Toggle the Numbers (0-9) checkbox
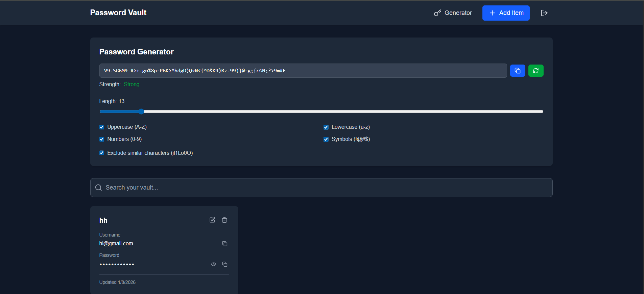 point(102,139)
